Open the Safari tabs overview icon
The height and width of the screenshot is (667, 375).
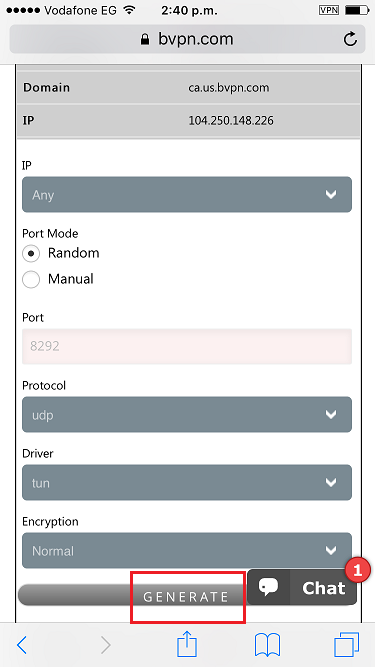pos(347,645)
